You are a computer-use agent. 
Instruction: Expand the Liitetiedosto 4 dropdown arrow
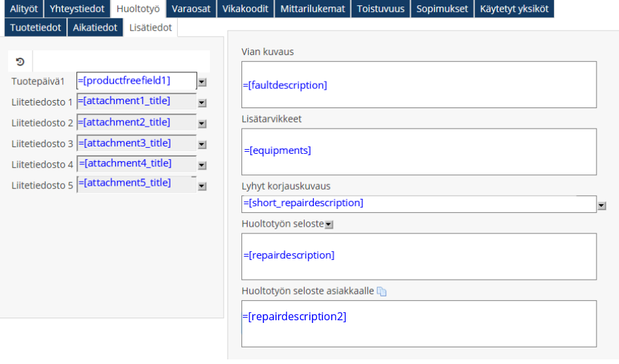click(x=202, y=165)
